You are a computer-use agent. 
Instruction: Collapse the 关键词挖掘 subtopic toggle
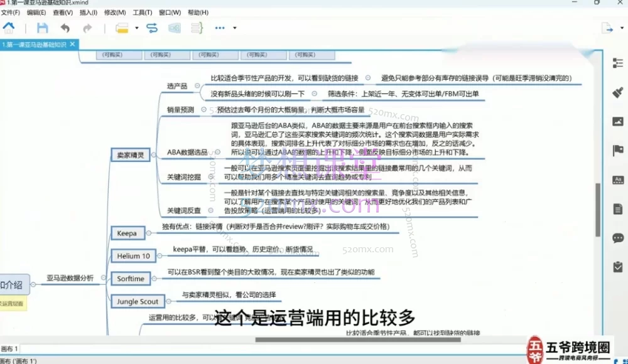210,176
